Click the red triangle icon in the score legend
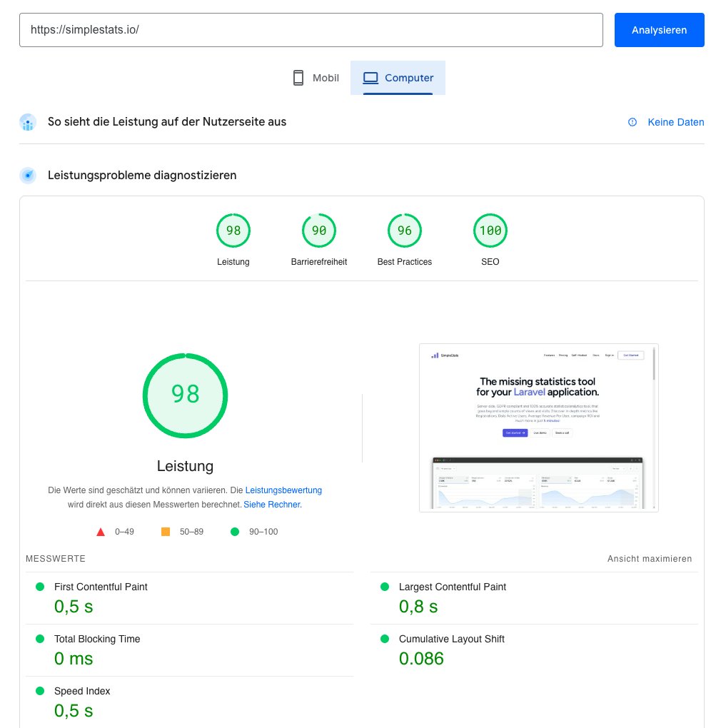This screenshot has height=728, width=721. (x=100, y=531)
